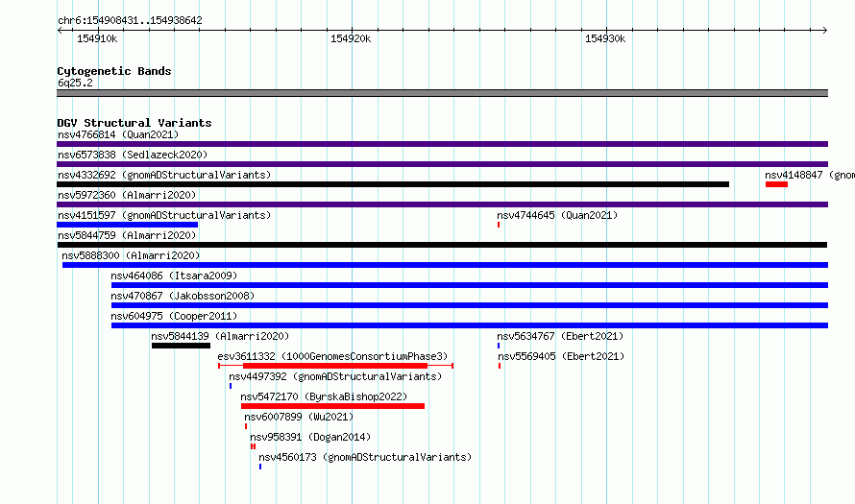Click black bar under nsv5844759
855x504 pixels.
coord(442,245)
